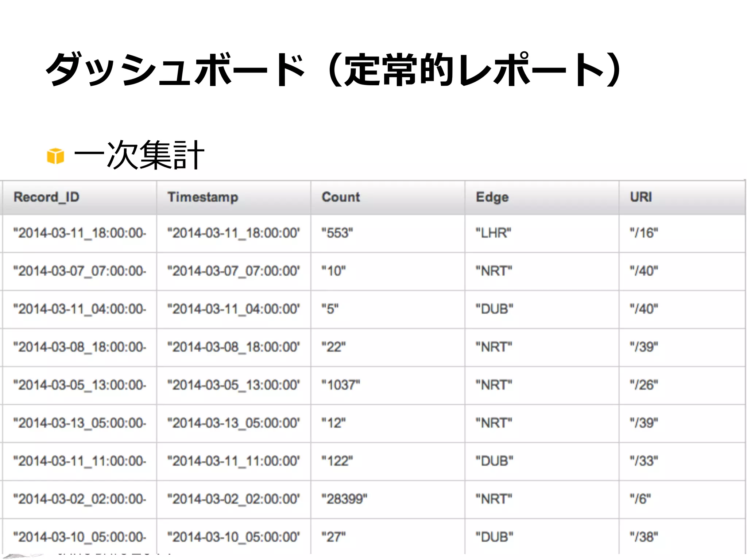Select URI cell "/26"
The image size is (747, 560).
[682, 385]
